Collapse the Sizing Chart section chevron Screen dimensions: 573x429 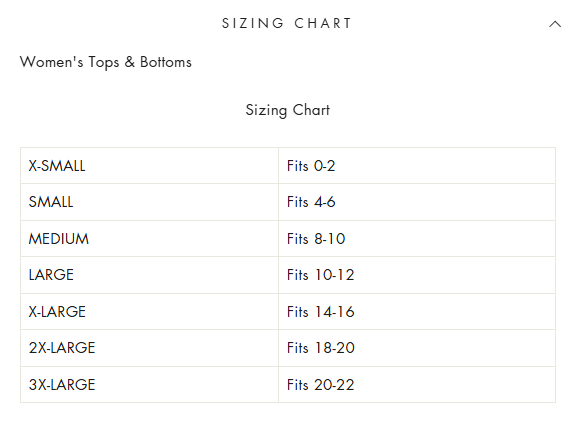pos(555,24)
